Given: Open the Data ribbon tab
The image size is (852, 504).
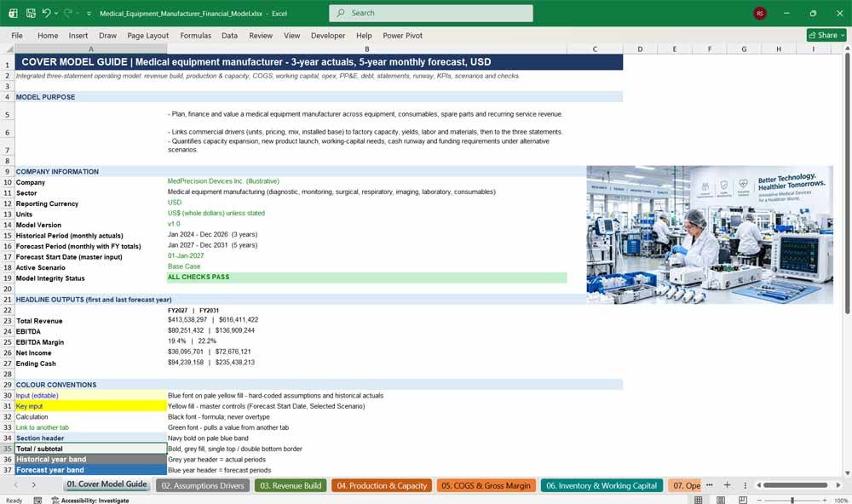Looking at the screenshot, I should click(x=229, y=35).
